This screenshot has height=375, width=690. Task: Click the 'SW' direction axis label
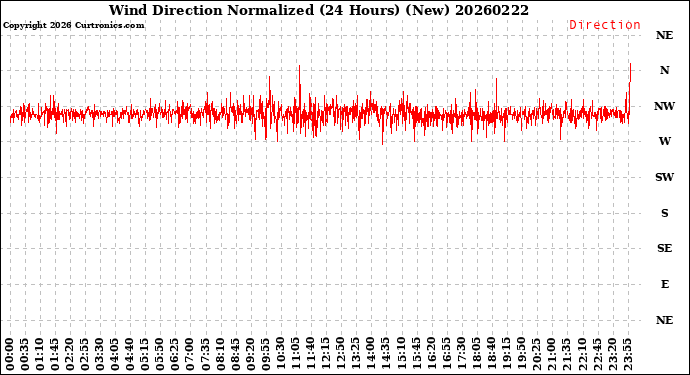pos(664,177)
